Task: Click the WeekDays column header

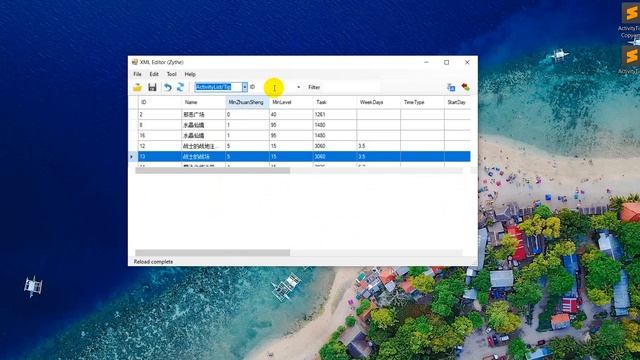Action: (378, 102)
